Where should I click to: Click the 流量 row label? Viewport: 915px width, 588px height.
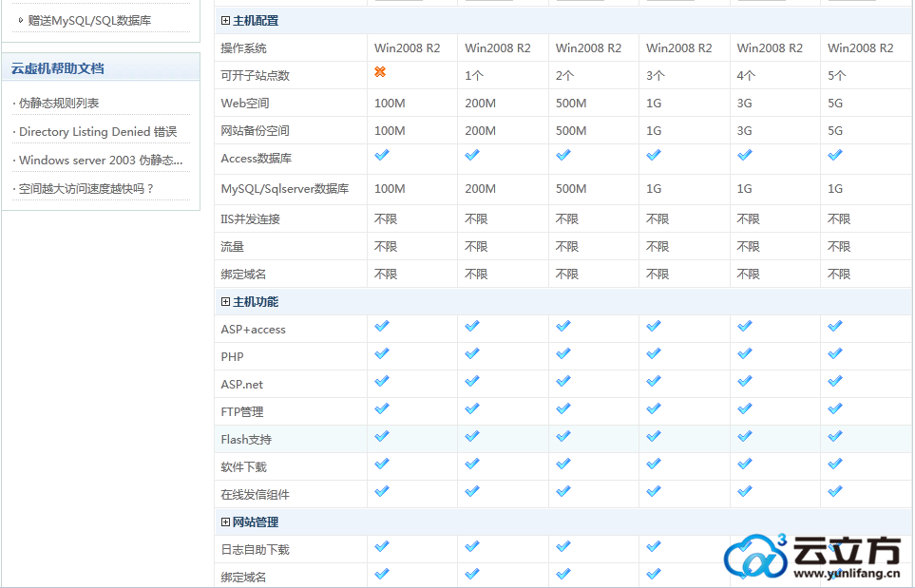(232, 247)
